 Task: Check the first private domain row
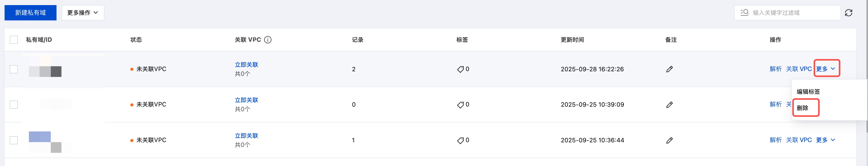pyautogui.click(x=14, y=69)
